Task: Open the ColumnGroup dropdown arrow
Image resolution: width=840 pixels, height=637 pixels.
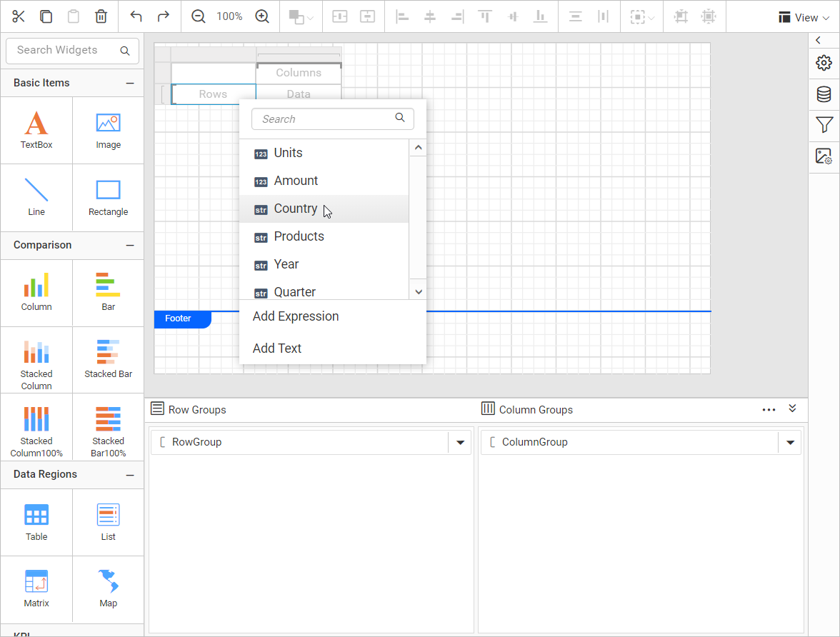Action: click(x=790, y=443)
